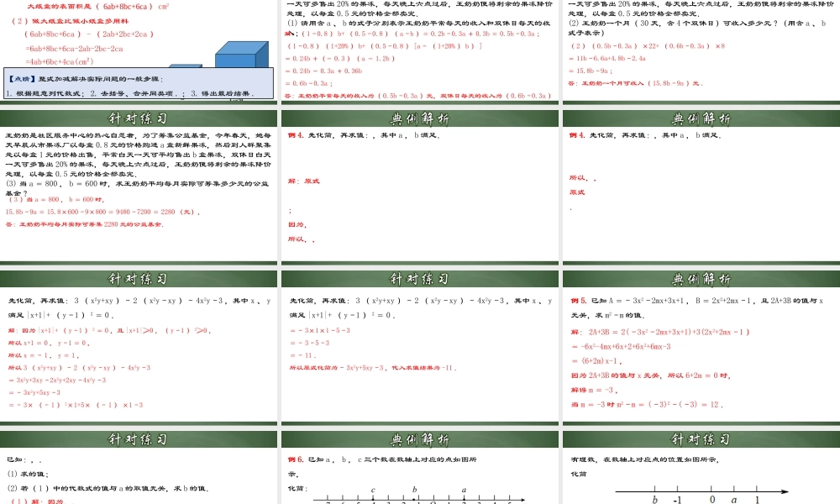Select the slide with answer (15.8b-9a)元
Image resolution: width=840 pixels, height=504 pixels.
point(700,50)
